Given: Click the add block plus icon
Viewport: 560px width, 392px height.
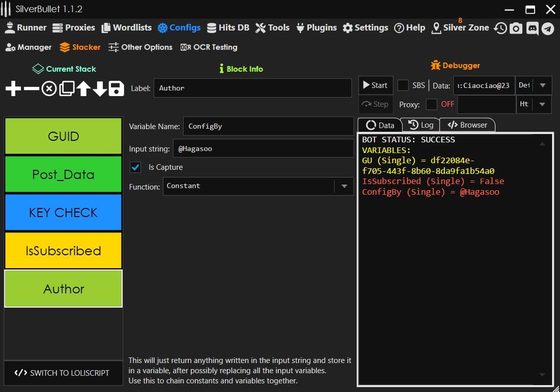Looking at the screenshot, I should (13, 89).
